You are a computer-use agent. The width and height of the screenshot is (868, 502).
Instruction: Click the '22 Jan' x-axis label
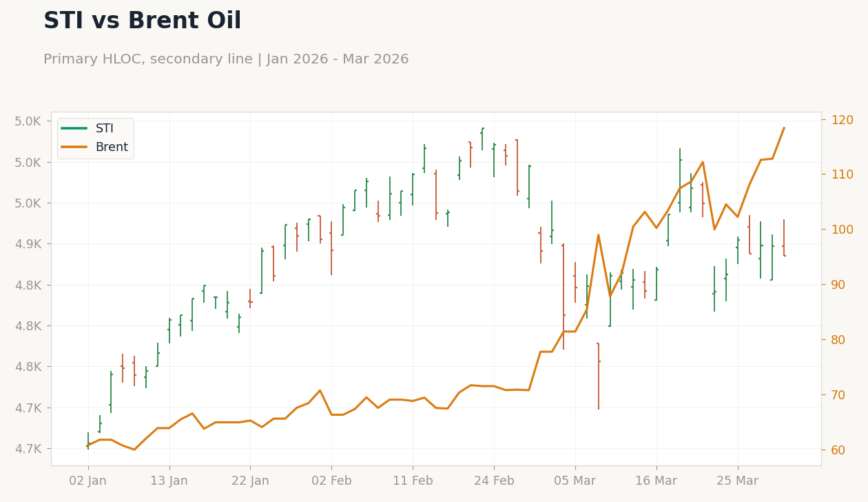tap(250, 481)
